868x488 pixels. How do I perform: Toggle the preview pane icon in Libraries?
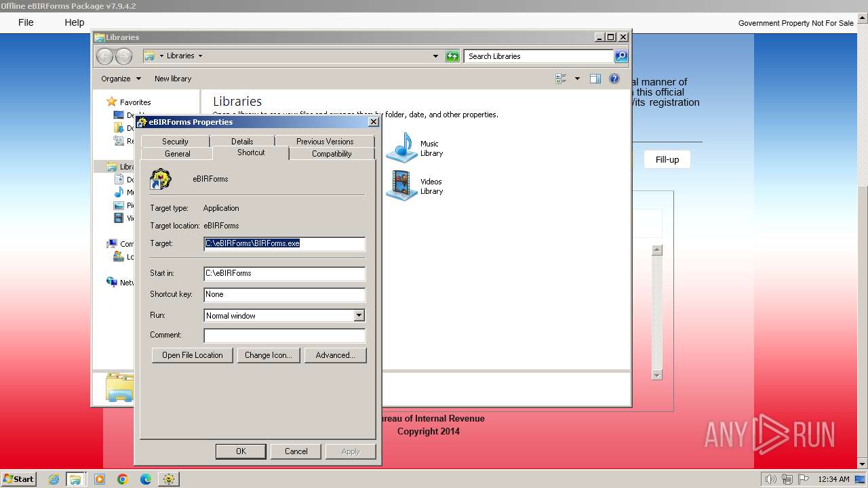595,79
